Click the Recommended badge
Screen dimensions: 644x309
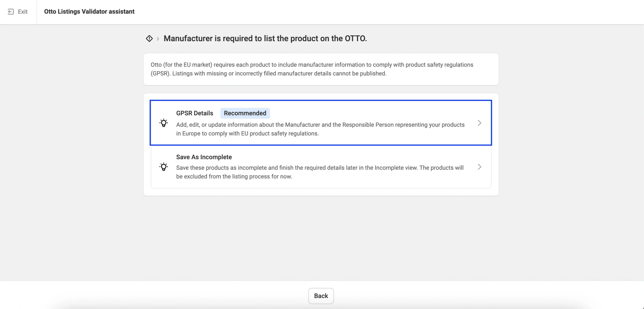point(245,113)
